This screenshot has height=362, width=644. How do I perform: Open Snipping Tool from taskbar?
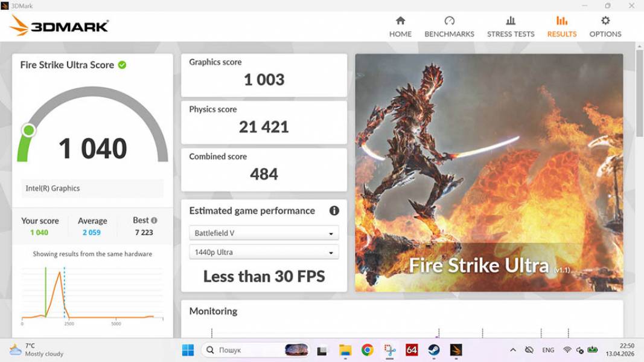click(x=389, y=350)
